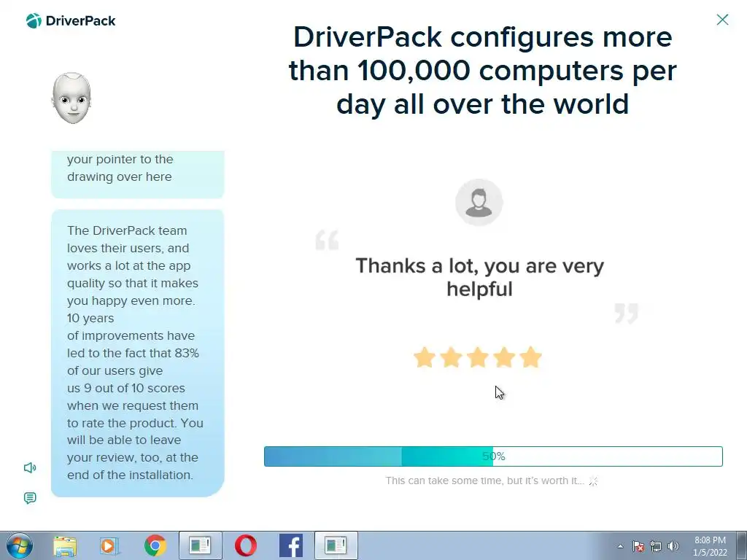The width and height of the screenshot is (747, 560).
Task: Close the DriverPack window with the X
Action: [x=722, y=20]
